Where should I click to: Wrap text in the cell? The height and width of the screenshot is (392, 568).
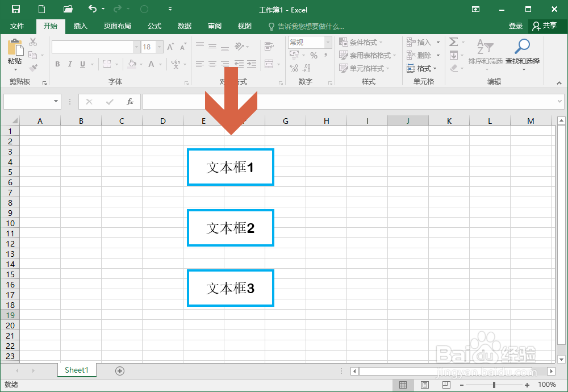[x=269, y=46]
